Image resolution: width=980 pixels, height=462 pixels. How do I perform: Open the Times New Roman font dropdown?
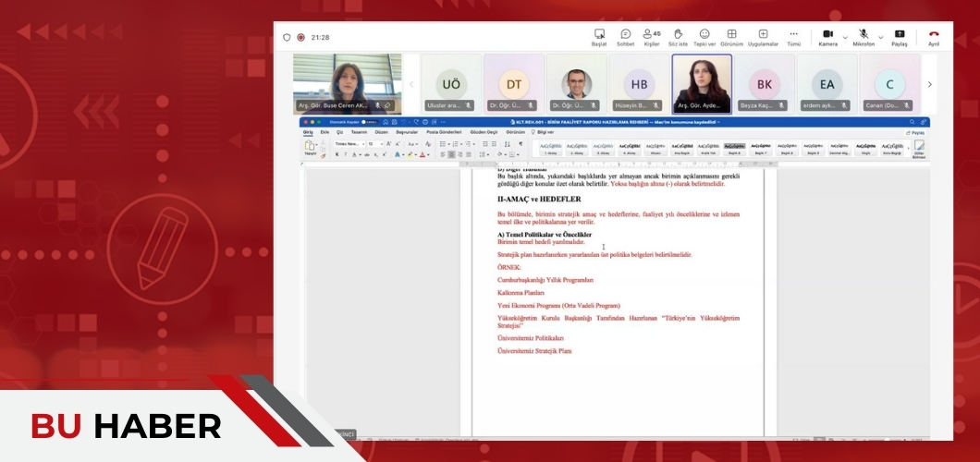(x=349, y=144)
